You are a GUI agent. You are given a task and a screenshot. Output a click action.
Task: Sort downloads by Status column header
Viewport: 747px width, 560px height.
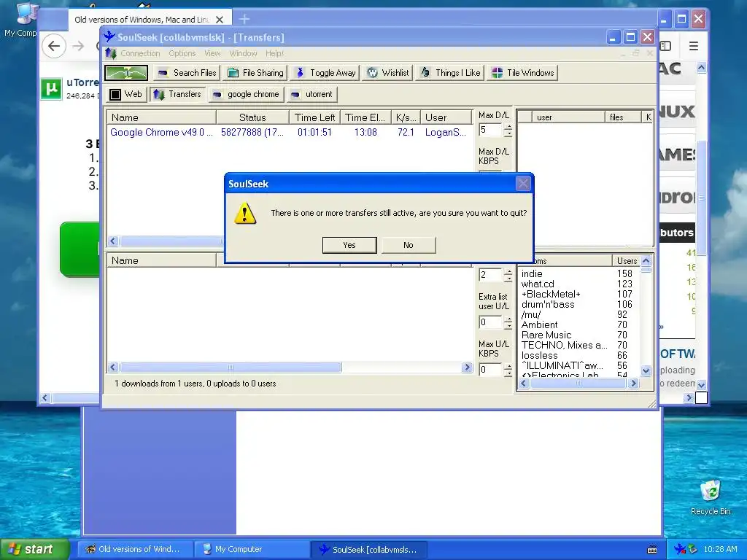tap(252, 117)
